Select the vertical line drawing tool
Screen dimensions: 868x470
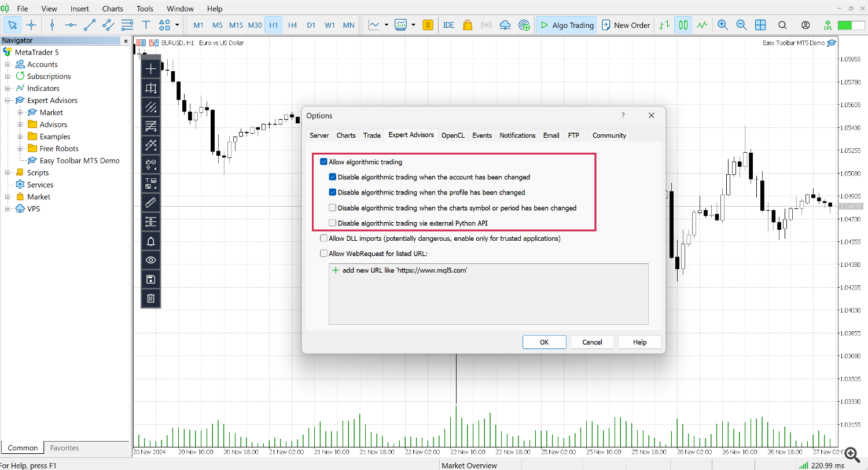52,25
